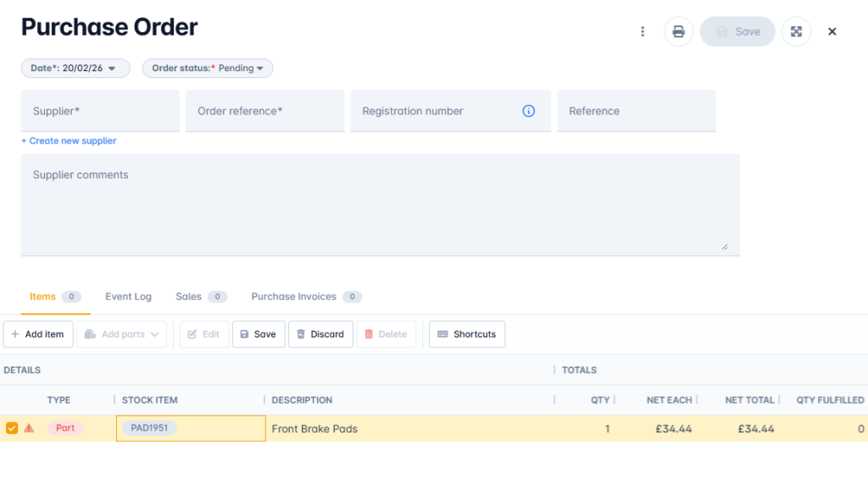The image size is (868, 485).
Task: Switch to the Sales tab
Action: (x=202, y=297)
